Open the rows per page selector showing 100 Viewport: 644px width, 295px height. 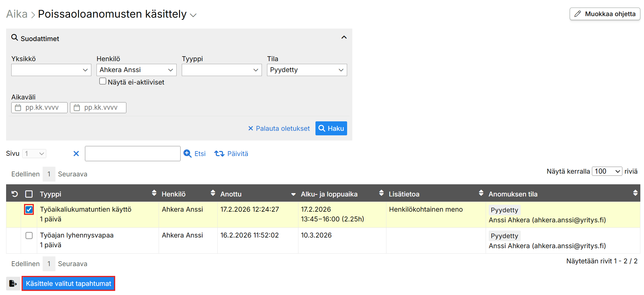pyautogui.click(x=607, y=171)
